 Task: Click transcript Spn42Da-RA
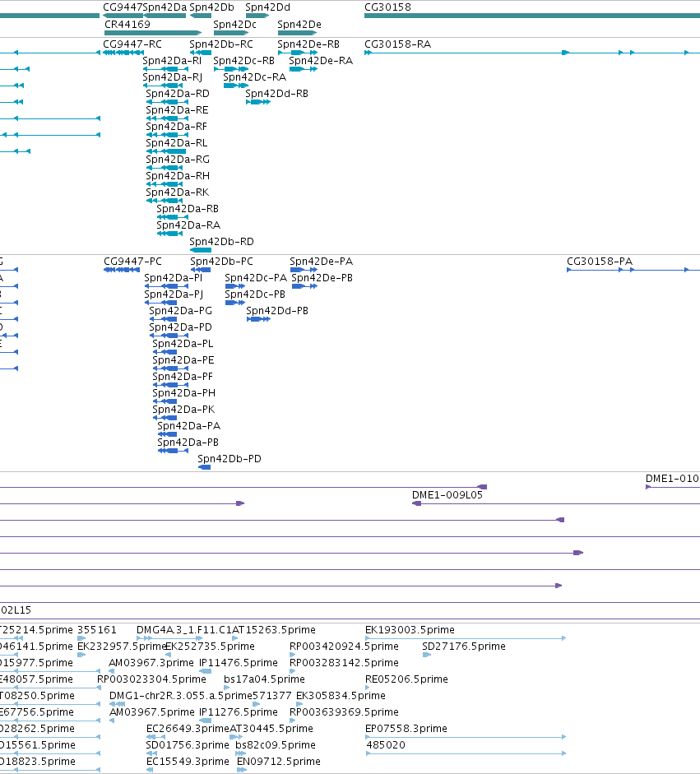point(188,225)
